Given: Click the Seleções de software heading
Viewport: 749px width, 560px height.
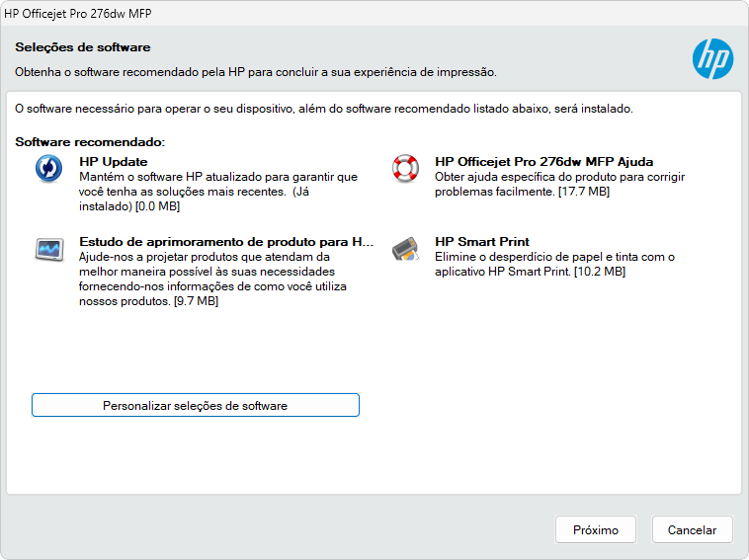Looking at the screenshot, I should click(82, 47).
